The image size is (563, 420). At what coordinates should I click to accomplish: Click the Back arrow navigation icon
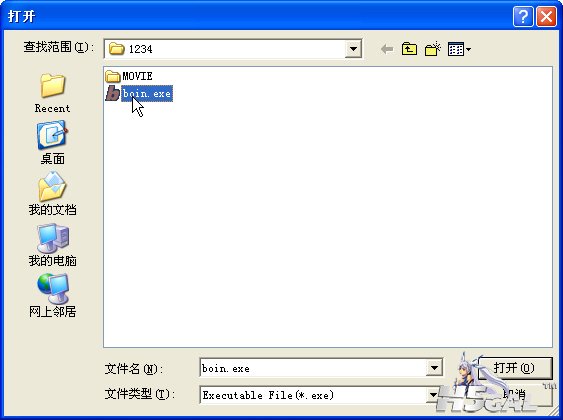387,49
